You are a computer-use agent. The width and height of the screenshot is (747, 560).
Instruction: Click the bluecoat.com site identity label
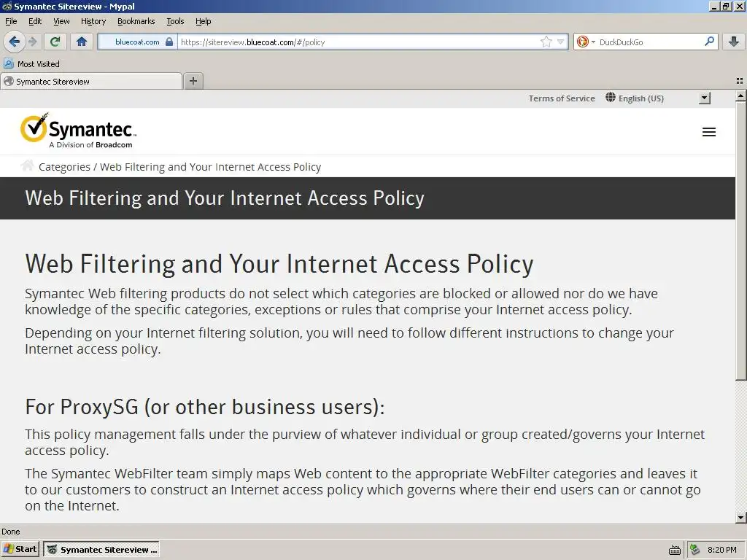[137, 42]
